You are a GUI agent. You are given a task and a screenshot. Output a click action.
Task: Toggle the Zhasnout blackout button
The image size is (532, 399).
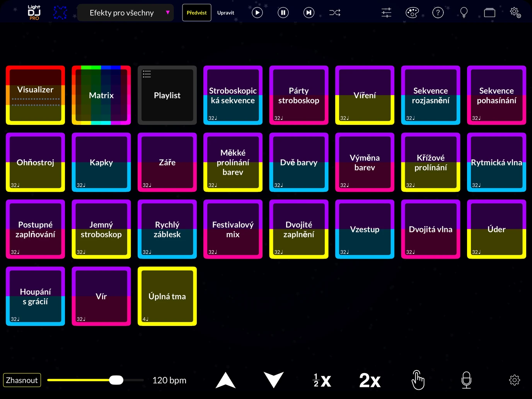(22, 380)
